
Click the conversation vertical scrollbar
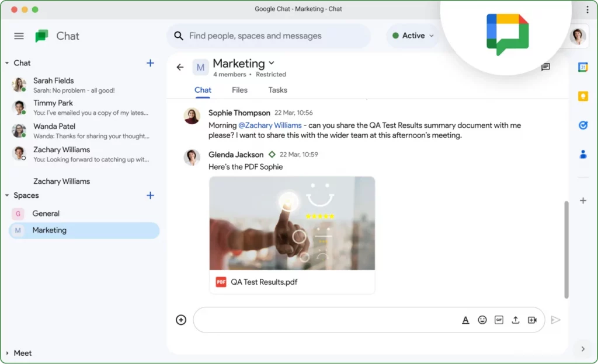[x=566, y=250]
